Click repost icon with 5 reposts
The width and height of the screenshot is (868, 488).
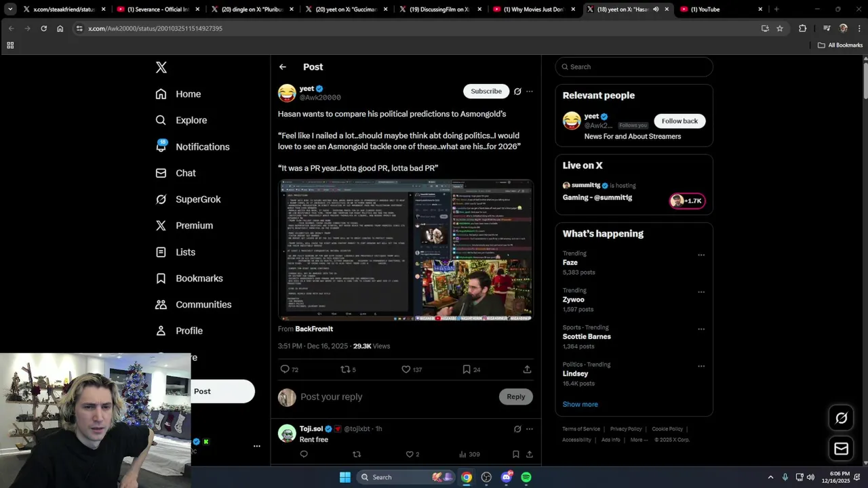348,369
